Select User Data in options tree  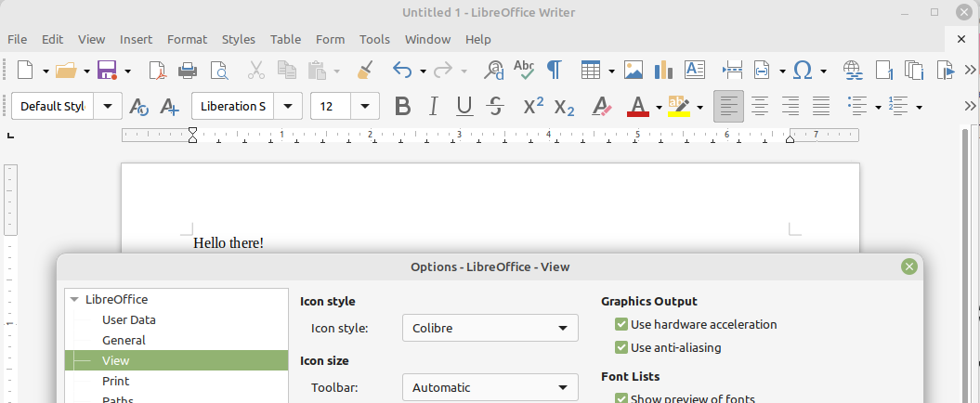(128, 320)
